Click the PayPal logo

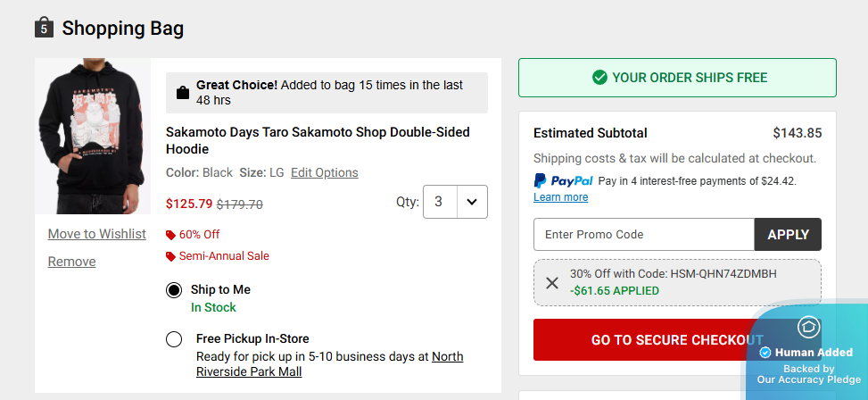(x=563, y=180)
